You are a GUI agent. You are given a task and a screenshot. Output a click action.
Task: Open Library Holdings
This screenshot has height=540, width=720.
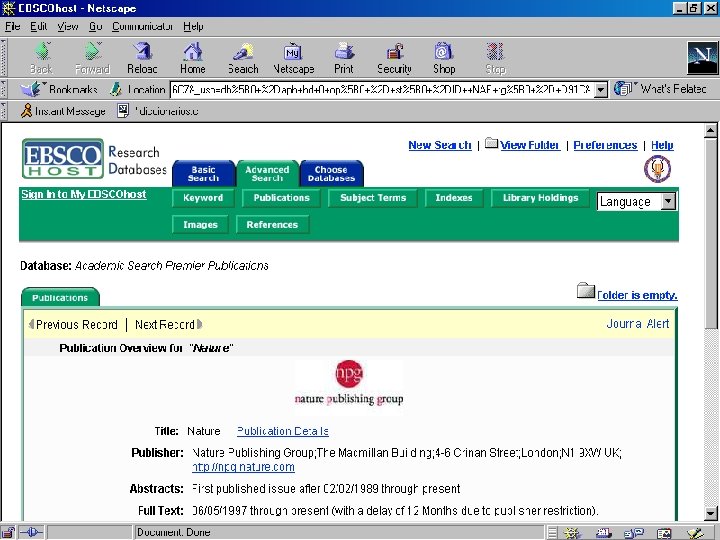(x=540, y=198)
